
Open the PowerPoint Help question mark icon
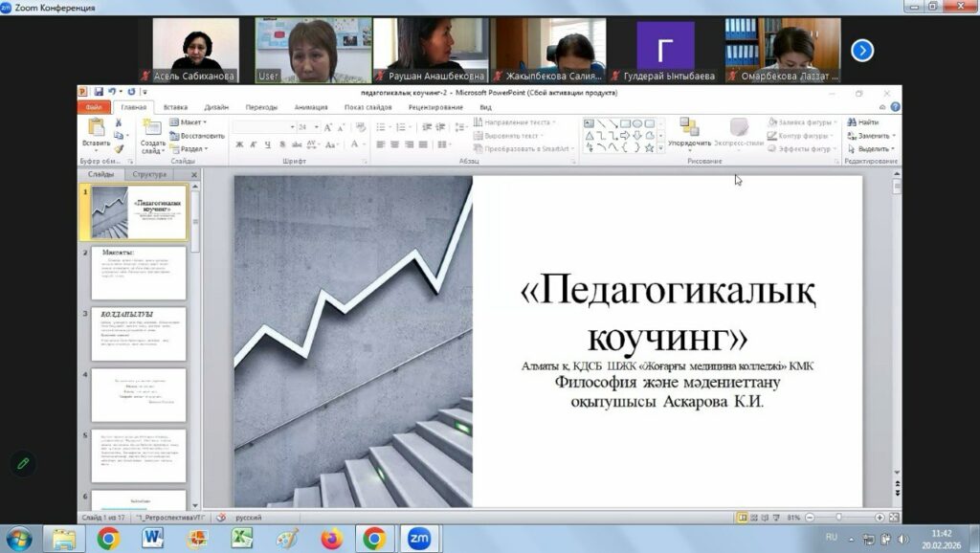(x=894, y=107)
